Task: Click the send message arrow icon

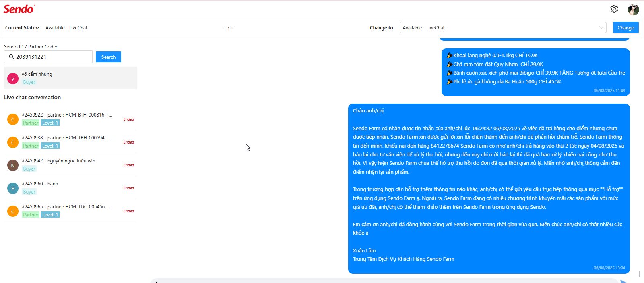Action: pyautogui.click(x=624, y=281)
